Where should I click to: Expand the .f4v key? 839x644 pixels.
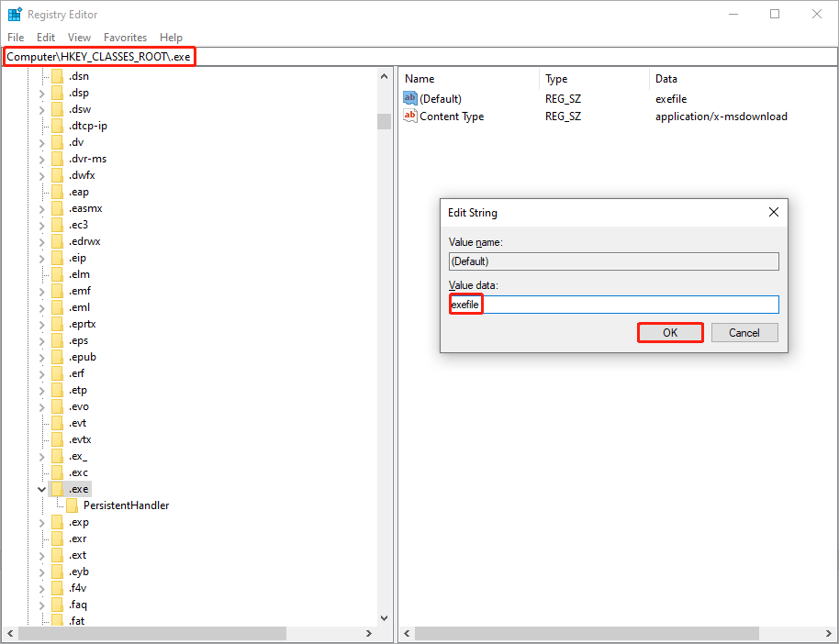tap(41, 588)
